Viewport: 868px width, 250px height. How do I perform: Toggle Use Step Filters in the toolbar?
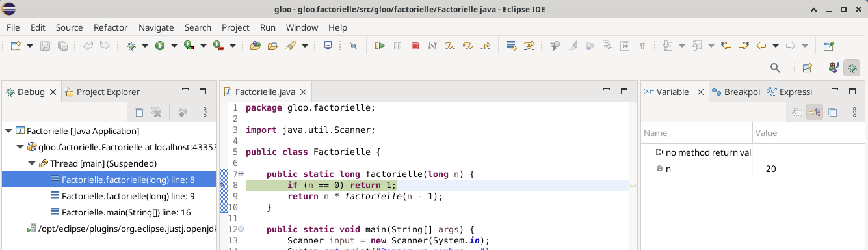[x=529, y=46]
